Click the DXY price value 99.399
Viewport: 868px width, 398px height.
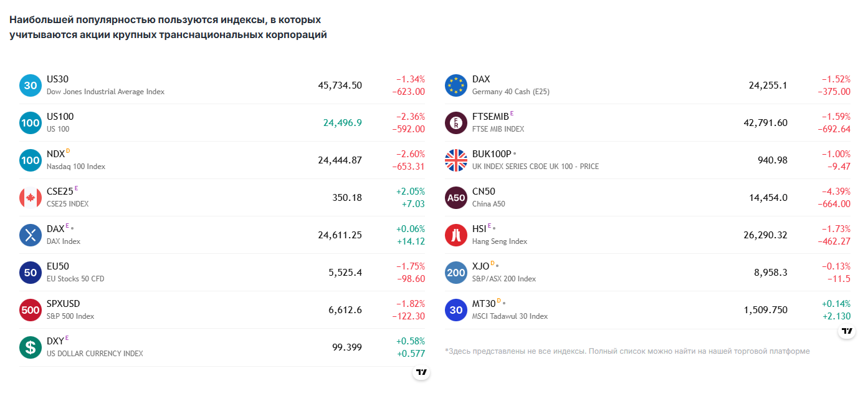point(347,347)
